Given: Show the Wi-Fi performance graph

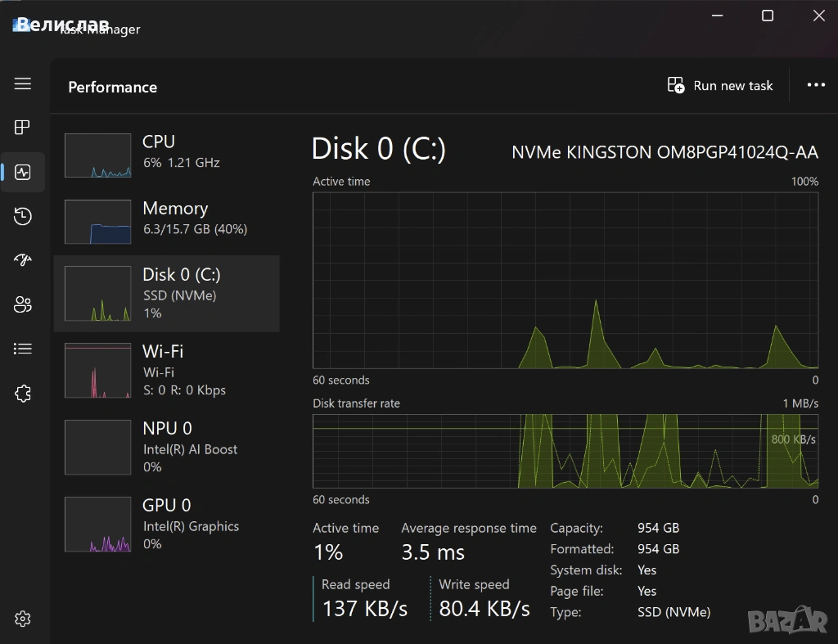Looking at the screenshot, I should [x=167, y=370].
